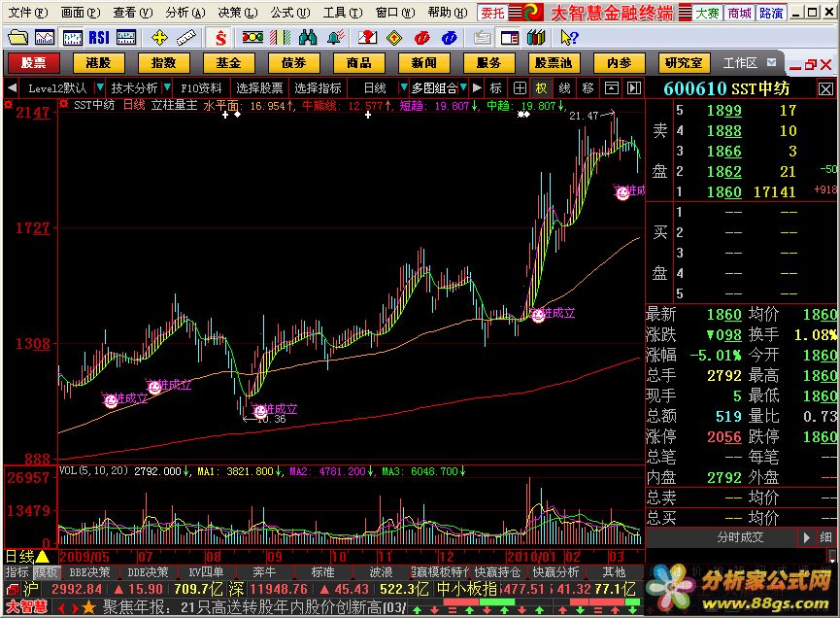This screenshot has width=840, height=618.
Task: Click the open folder icon in toolbar
Action: [17, 38]
